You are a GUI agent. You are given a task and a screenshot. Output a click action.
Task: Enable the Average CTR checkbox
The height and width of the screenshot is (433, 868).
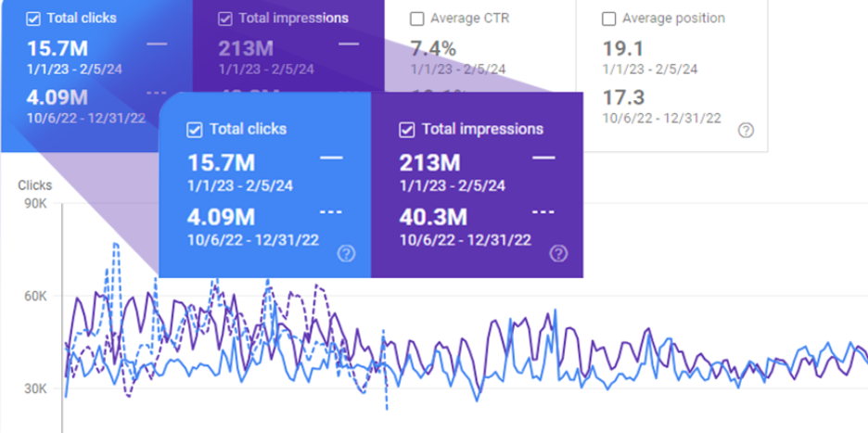point(417,19)
